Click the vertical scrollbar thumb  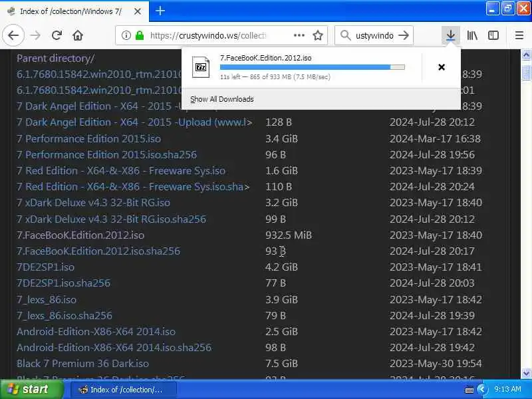click(x=526, y=72)
